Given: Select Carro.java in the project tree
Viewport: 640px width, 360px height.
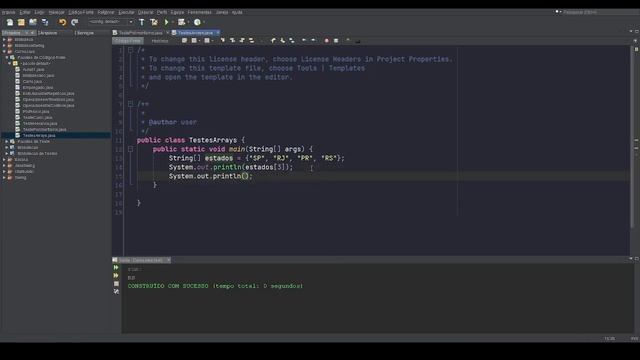Looking at the screenshot, I should point(32,82).
